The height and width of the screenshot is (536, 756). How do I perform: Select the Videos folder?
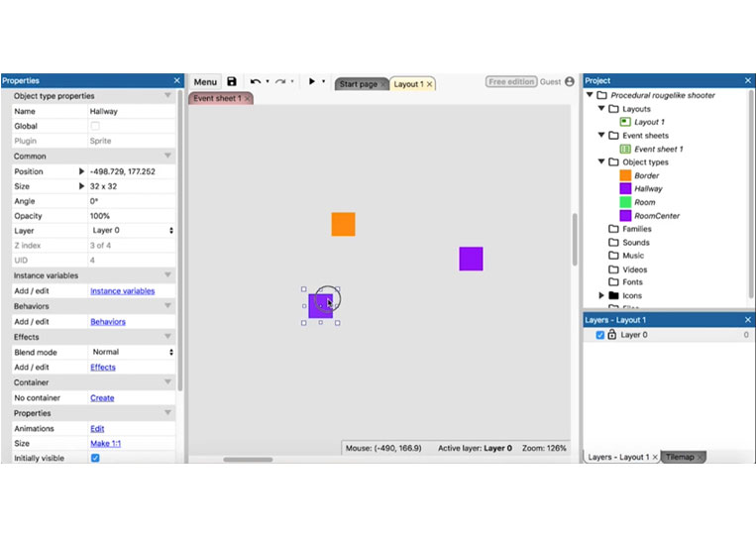[628, 268]
